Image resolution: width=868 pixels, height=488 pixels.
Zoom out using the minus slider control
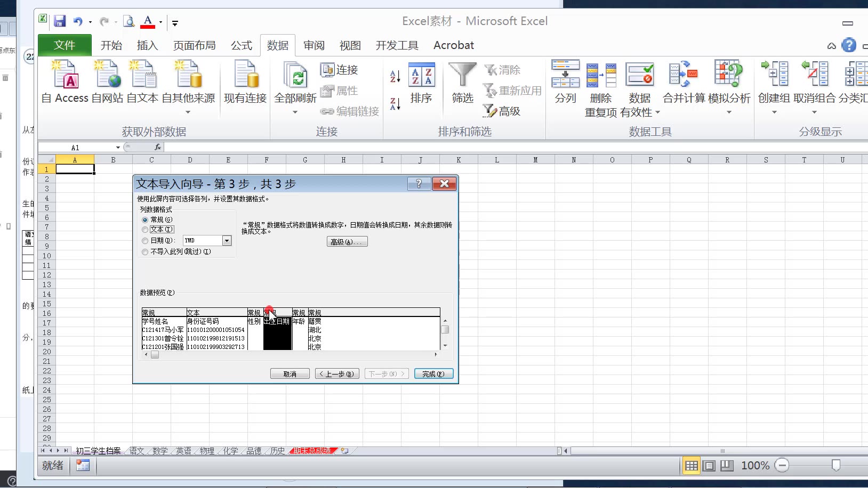783,465
